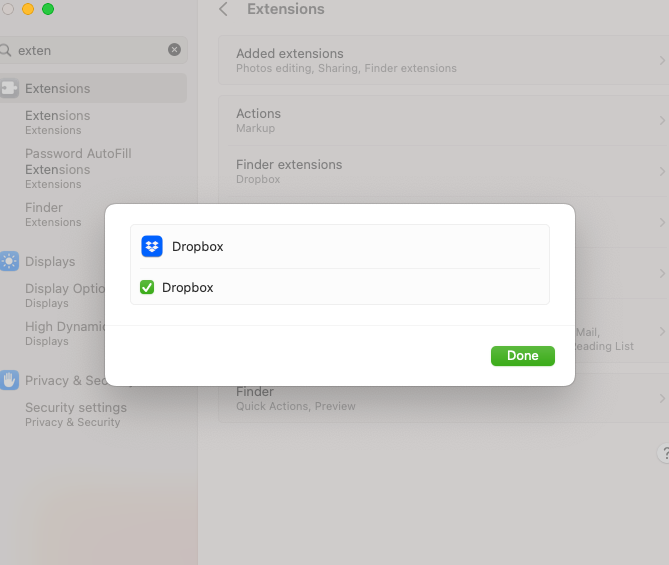Image resolution: width=669 pixels, height=565 pixels.
Task: Select the highlighted Extensions sidebar item
Action: tap(93, 88)
